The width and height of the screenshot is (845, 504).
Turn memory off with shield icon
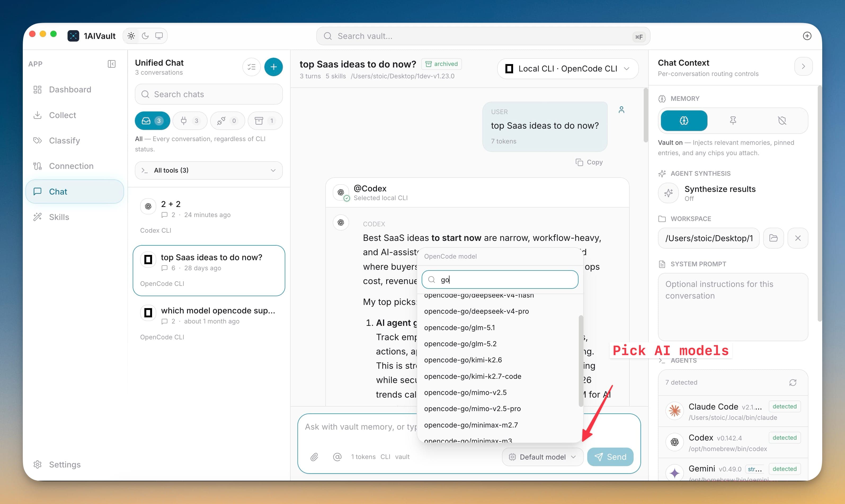pyautogui.click(x=782, y=120)
